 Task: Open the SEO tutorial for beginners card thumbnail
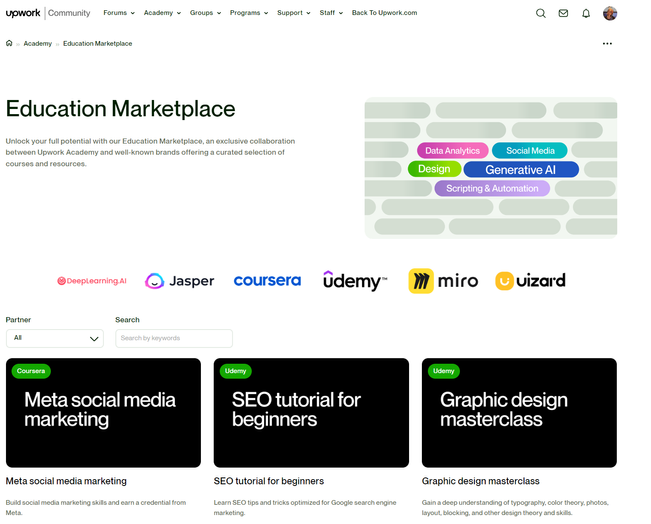[x=311, y=413]
